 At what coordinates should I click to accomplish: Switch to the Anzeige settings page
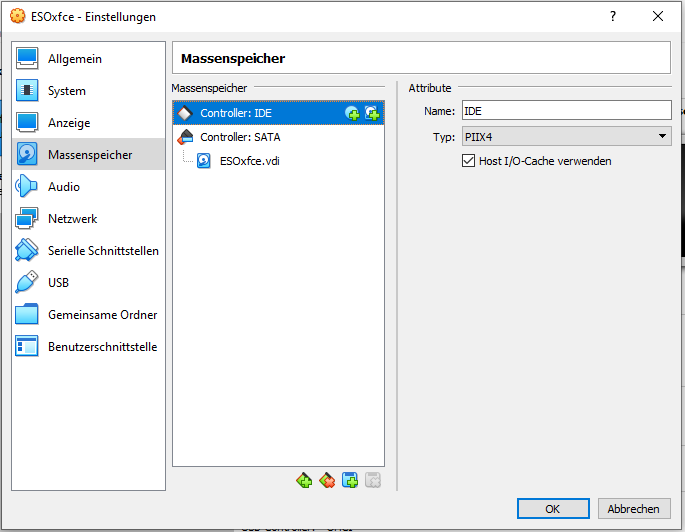point(88,123)
